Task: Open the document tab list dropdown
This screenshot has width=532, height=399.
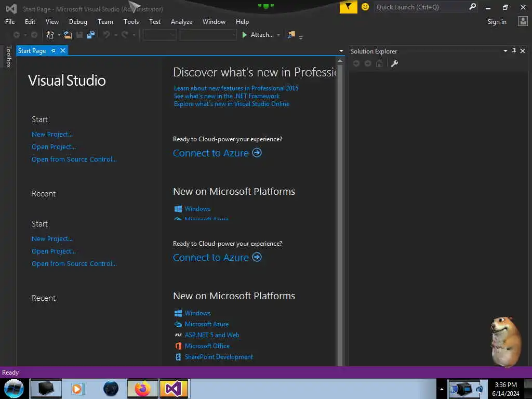Action: [341, 51]
